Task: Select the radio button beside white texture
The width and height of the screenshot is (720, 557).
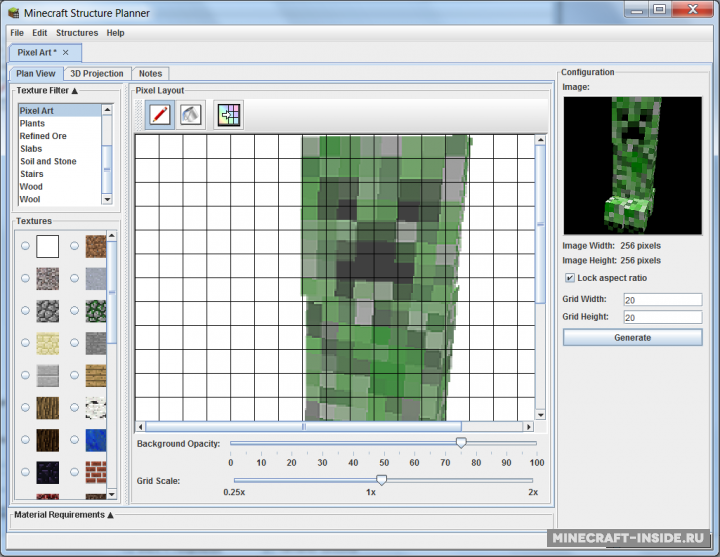Action: 25,246
